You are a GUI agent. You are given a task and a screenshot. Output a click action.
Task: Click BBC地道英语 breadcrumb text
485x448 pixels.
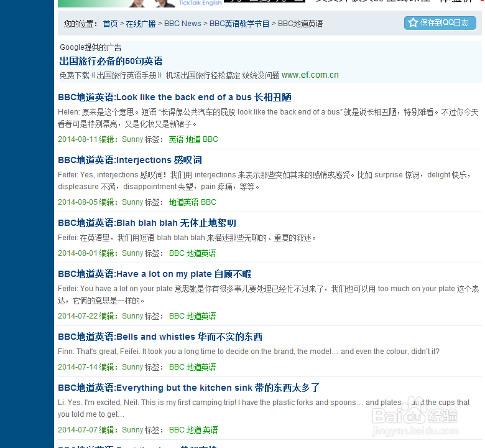click(300, 24)
